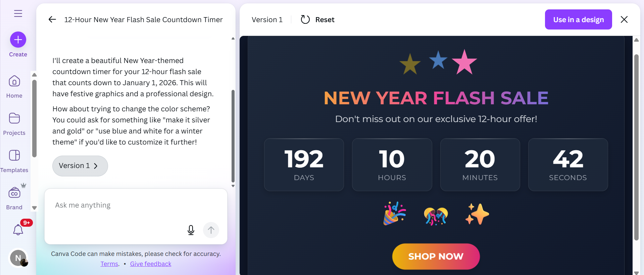
Task: Click the Reset button
Action: click(x=317, y=20)
